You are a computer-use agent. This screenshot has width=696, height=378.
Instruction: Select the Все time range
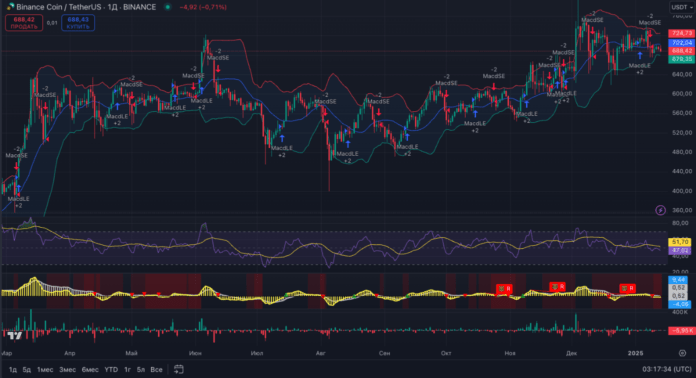click(x=156, y=370)
